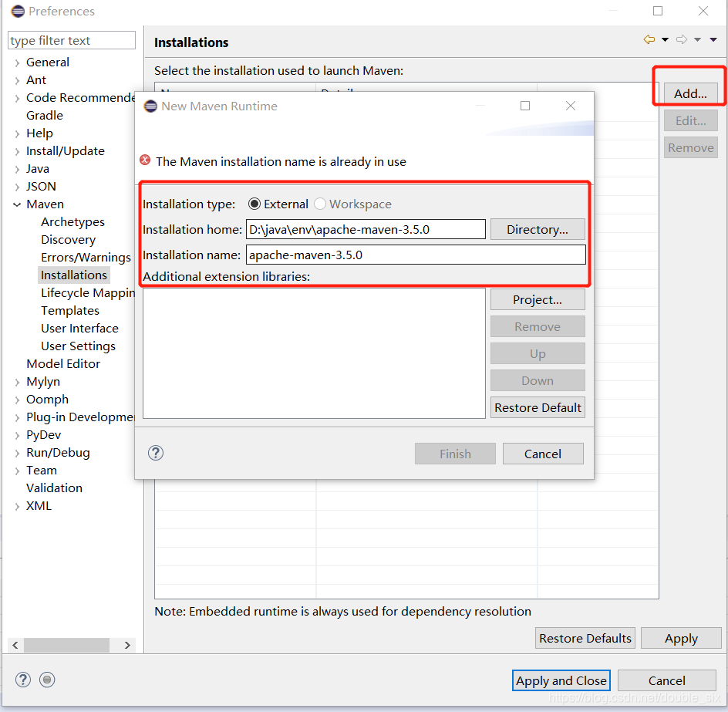Screen dimensions: 728x712
Task: Expand the Help tree node
Action: [17, 133]
